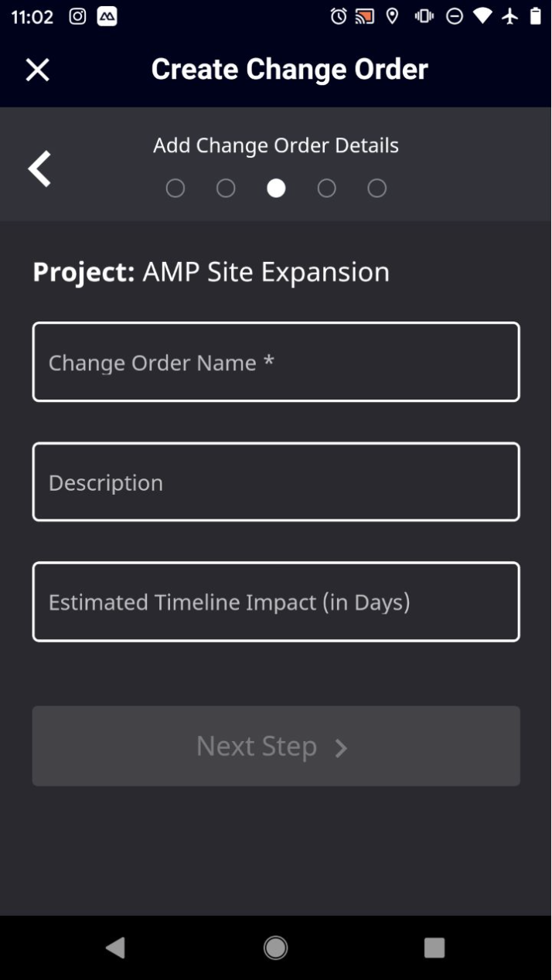Tap the Instagram notification icon
The height and width of the screenshot is (980, 552).
point(77,16)
